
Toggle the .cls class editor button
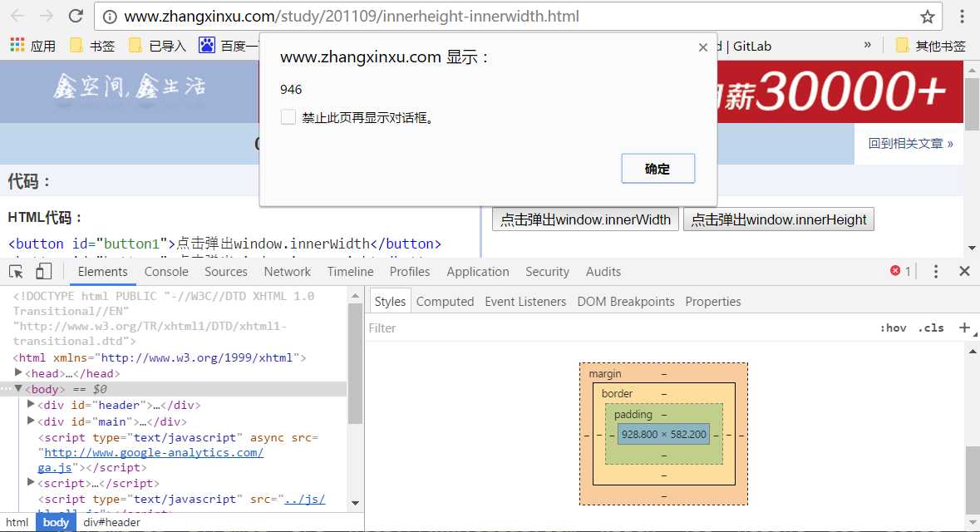click(x=931, y=328)
